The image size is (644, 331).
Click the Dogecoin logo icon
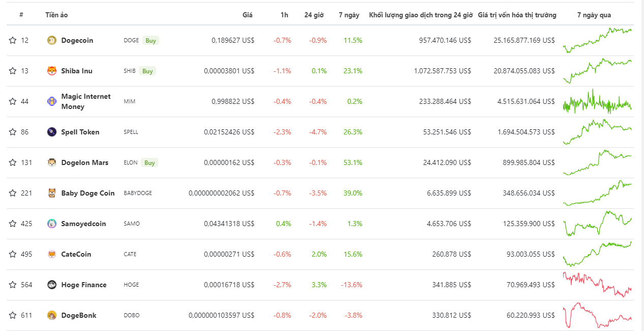click(x=51, y=40)
